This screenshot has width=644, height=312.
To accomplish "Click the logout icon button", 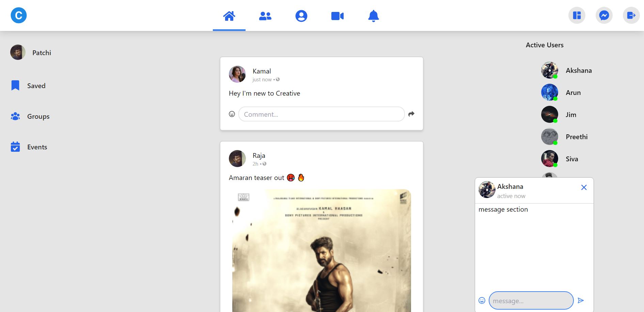I will [x=631, y=15].
